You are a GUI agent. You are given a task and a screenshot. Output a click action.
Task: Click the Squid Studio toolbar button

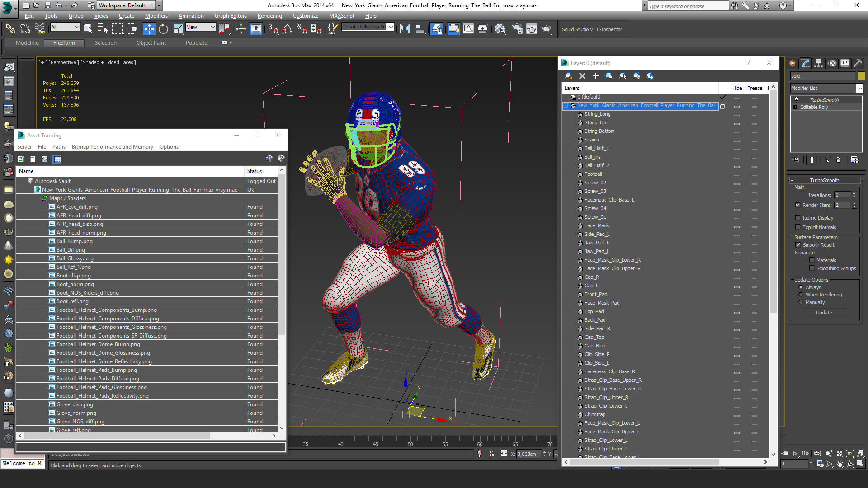point(577,29)
